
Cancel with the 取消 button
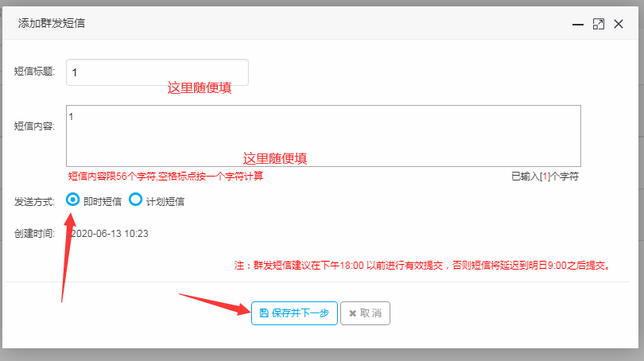click(x=365, y=313)
